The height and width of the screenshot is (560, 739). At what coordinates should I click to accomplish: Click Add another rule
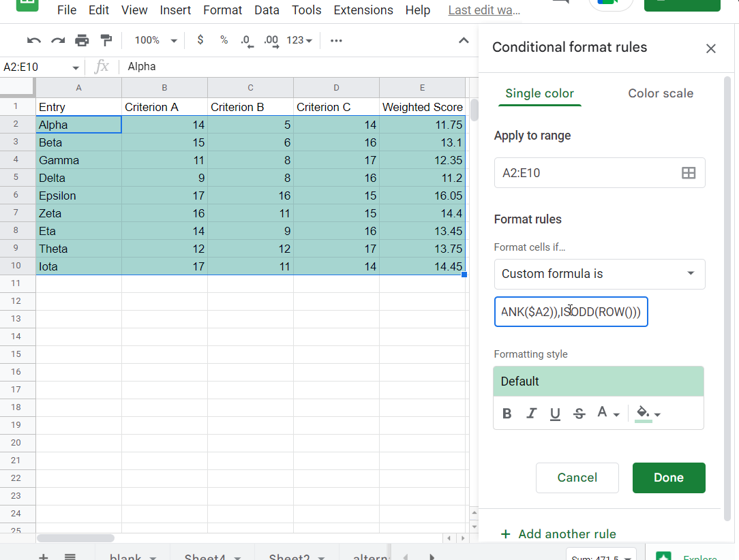click(x=558, y=534)
